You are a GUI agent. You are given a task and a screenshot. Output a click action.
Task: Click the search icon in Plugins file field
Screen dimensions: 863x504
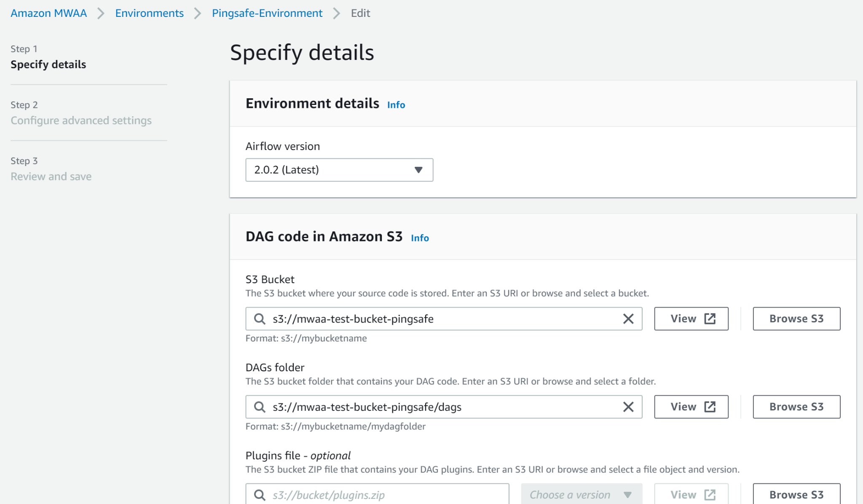[x=260, y=495]
